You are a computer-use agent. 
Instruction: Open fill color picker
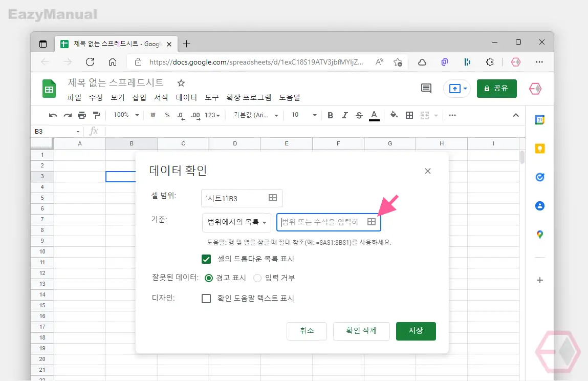click(x=394, y=115)
